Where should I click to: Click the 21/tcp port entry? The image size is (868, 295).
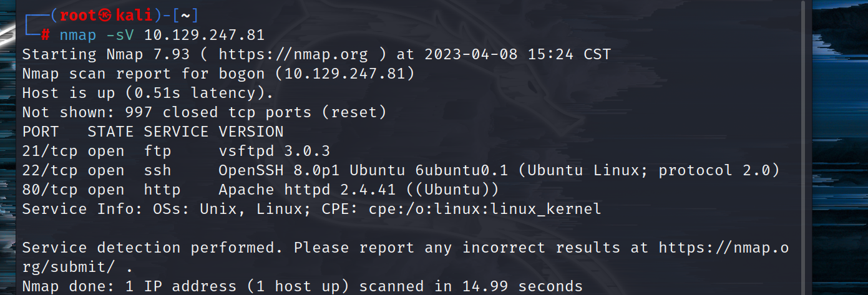pyautogui.click(x=50, y=151)
